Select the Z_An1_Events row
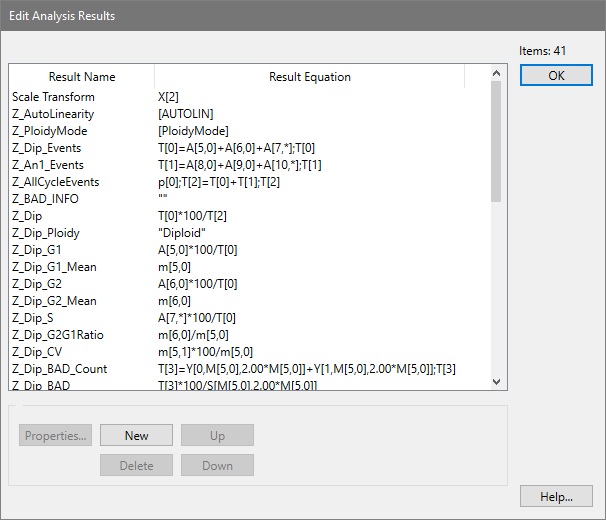This screenshot has height=520, width=606. pos(48,165)
